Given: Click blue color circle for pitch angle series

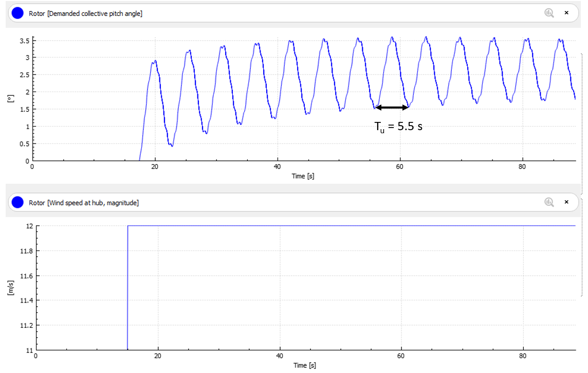Looking at the screenshot, I should tap(17, 13).
